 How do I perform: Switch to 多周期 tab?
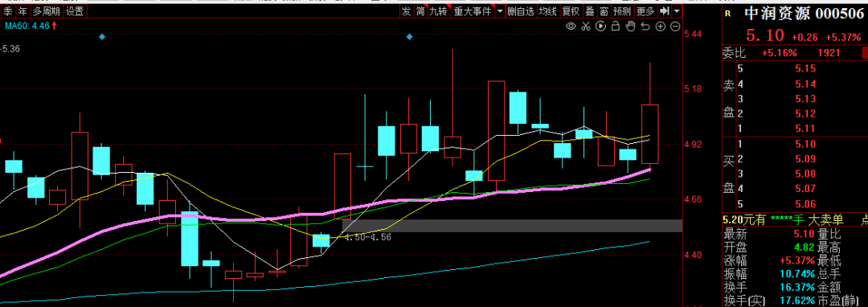point(47,11)
